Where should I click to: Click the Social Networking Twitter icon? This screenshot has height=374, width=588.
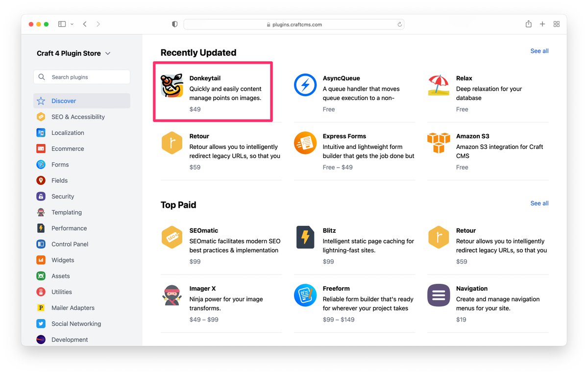pos(41,324)
